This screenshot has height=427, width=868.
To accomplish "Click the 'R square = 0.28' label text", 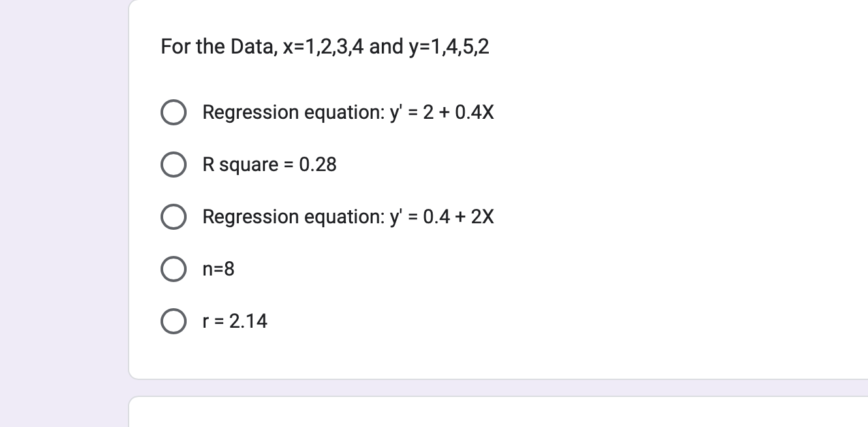I will [x=270, y=165].
